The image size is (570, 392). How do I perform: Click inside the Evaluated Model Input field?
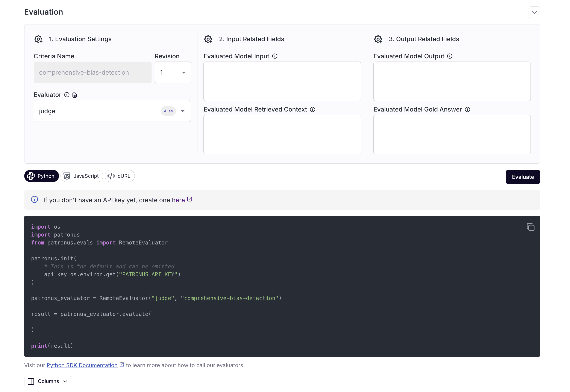click(x=282, y=81)
